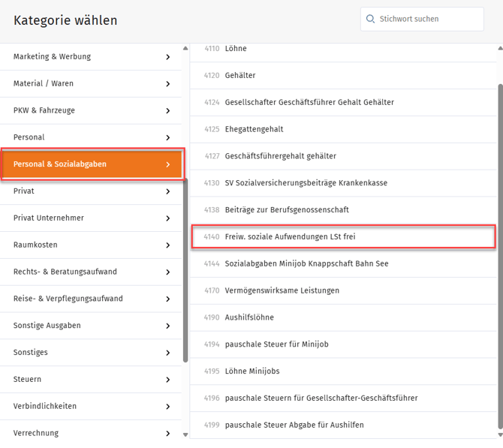The image size is (503, 448).
Task: Click the magnifier icon in search box
Action: click(370, 19)
